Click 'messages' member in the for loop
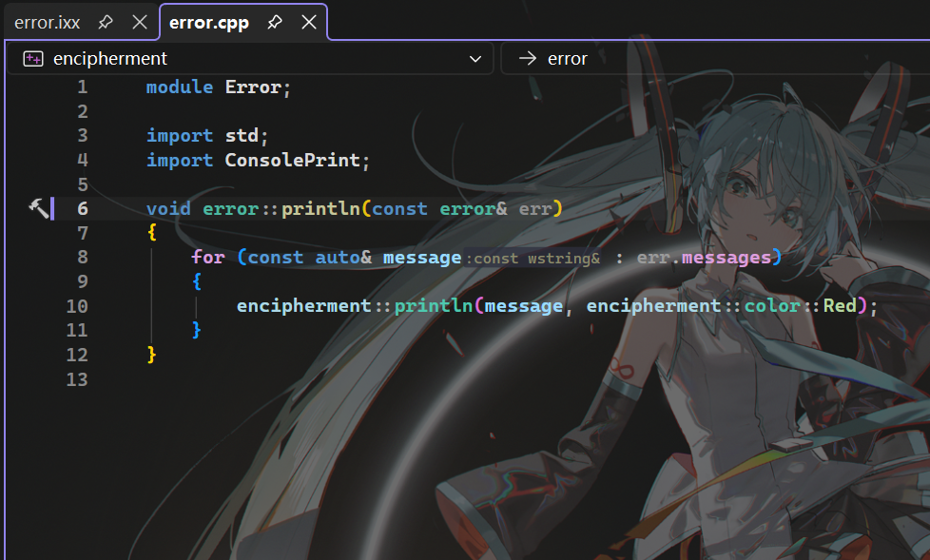 click(x=727, y=258)
